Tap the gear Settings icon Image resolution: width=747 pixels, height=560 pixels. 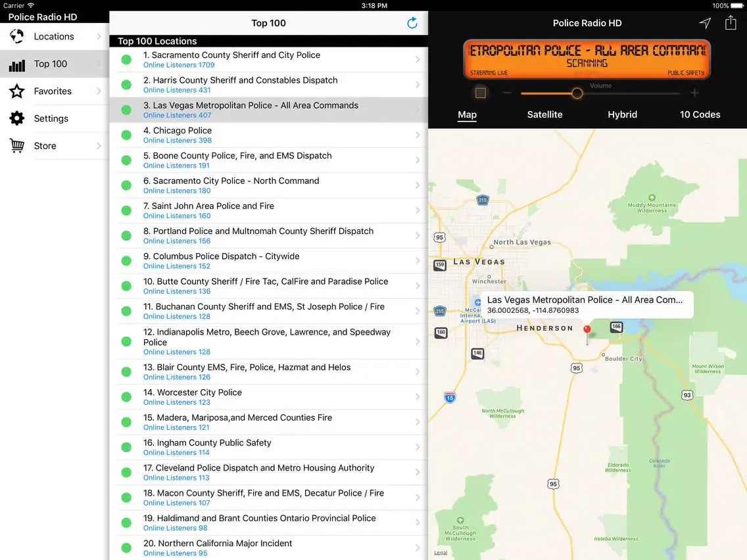coord(16,118)
